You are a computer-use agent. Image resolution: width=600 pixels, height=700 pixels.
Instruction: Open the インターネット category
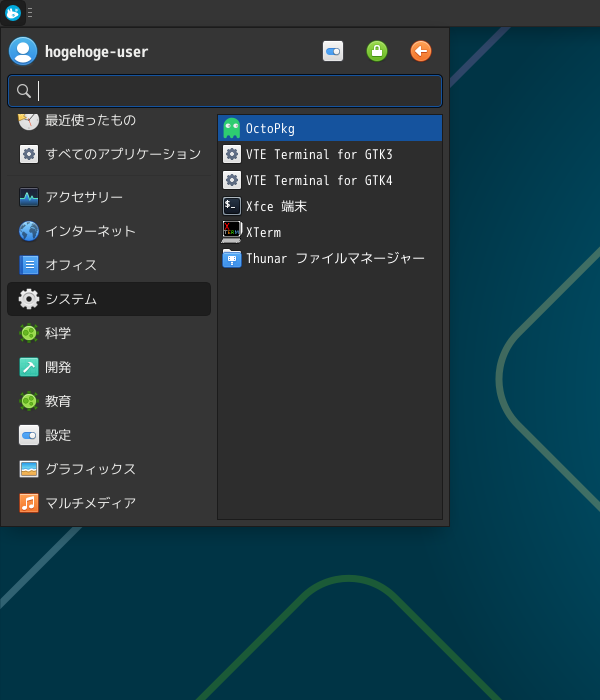point(90,231)
